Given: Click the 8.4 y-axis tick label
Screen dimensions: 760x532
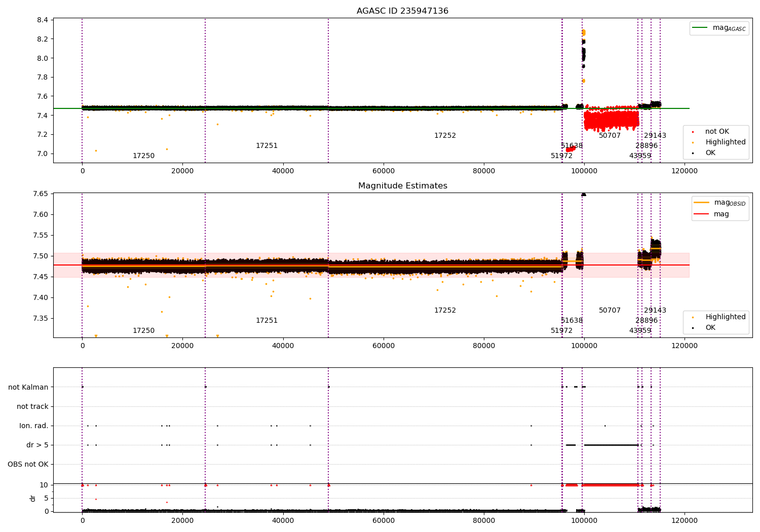Looking at the screenshot, I should click(43, 20).
